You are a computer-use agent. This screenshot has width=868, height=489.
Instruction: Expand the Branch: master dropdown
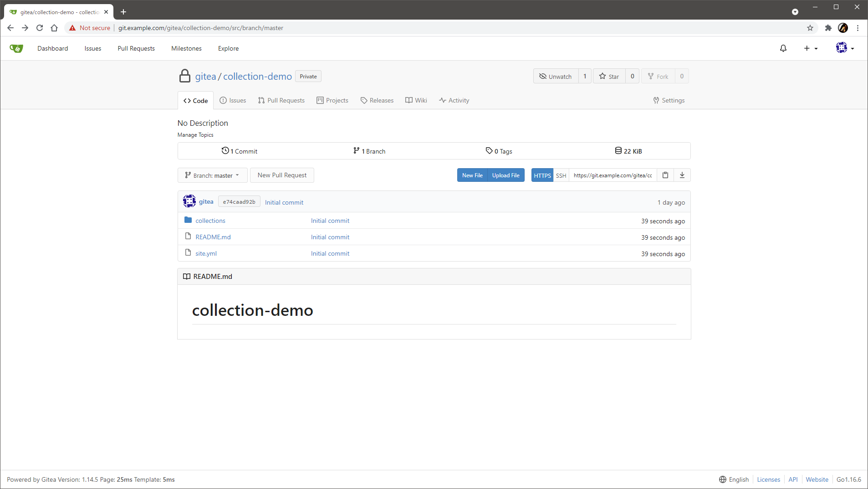pos(212,175)
